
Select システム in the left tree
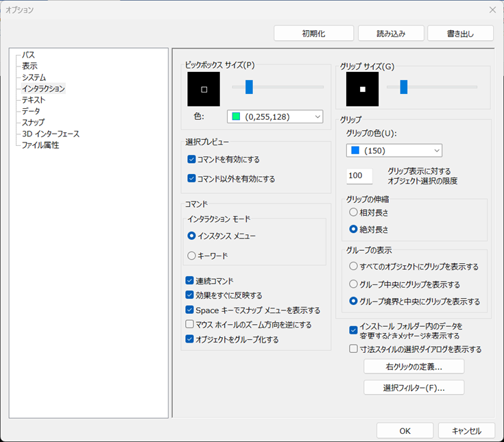pyautogui.click(x=34, y=77)
